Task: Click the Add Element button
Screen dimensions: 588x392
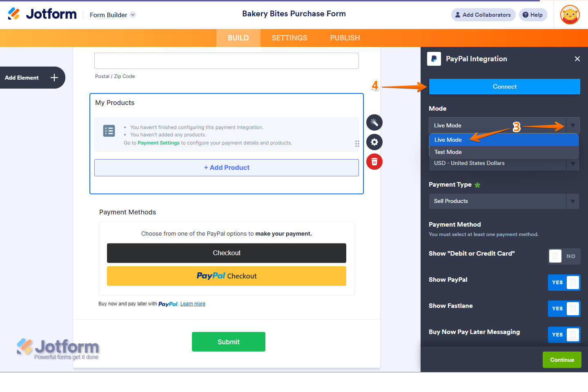Action: click(x=33, y=78)
